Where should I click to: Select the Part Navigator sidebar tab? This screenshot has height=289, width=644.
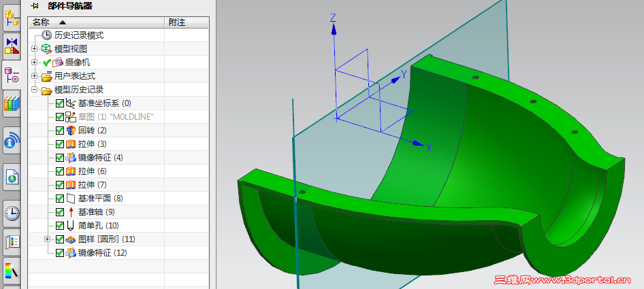(12, 75)
